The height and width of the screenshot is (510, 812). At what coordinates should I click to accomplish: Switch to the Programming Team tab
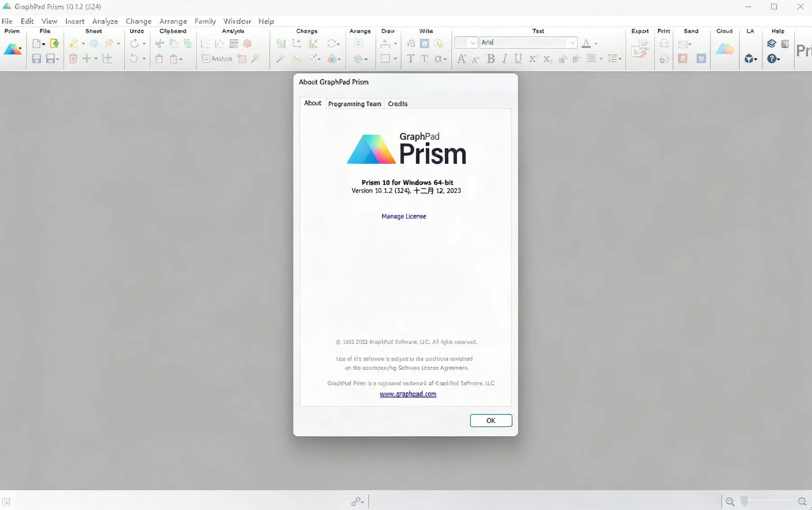coord(355,104)
